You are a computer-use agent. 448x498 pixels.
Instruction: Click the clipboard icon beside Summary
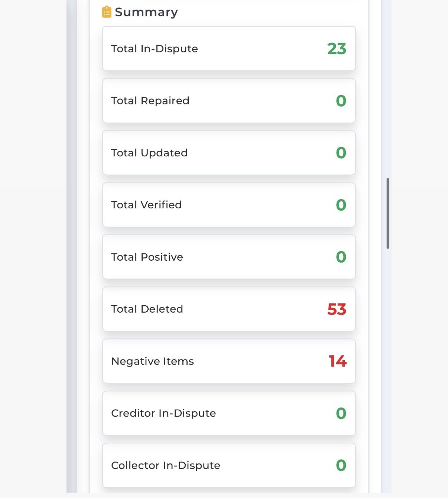(x=107, y=12)
